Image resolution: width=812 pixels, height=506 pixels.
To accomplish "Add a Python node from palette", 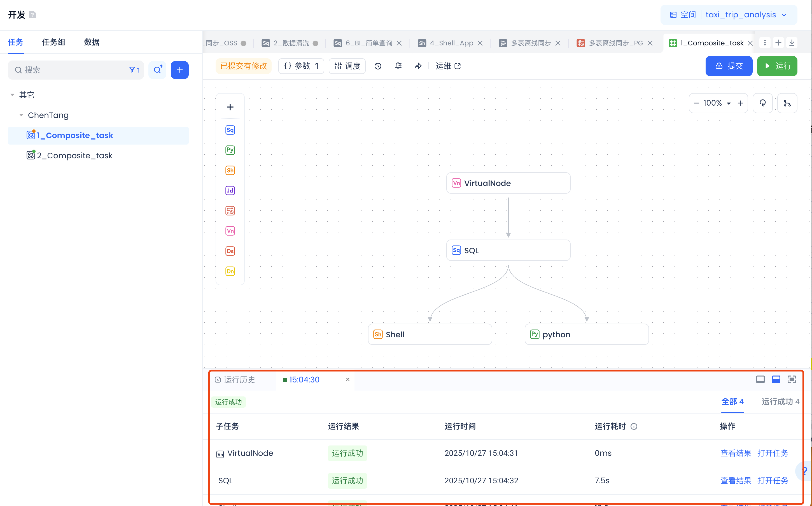I will pyautogui.click(x=230, y=150).
